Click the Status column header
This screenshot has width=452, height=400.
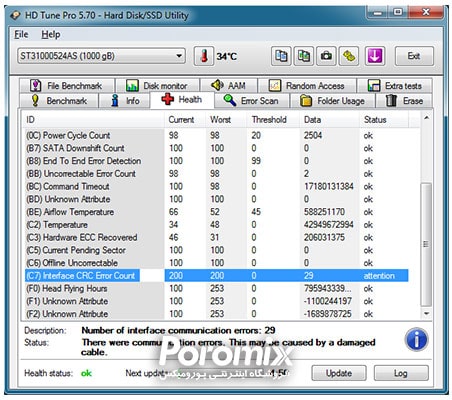[x=384, y=120]
